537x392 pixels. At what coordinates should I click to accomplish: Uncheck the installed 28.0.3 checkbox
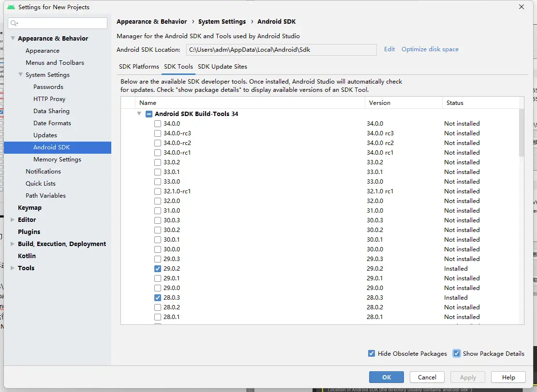tap(158, 298)
